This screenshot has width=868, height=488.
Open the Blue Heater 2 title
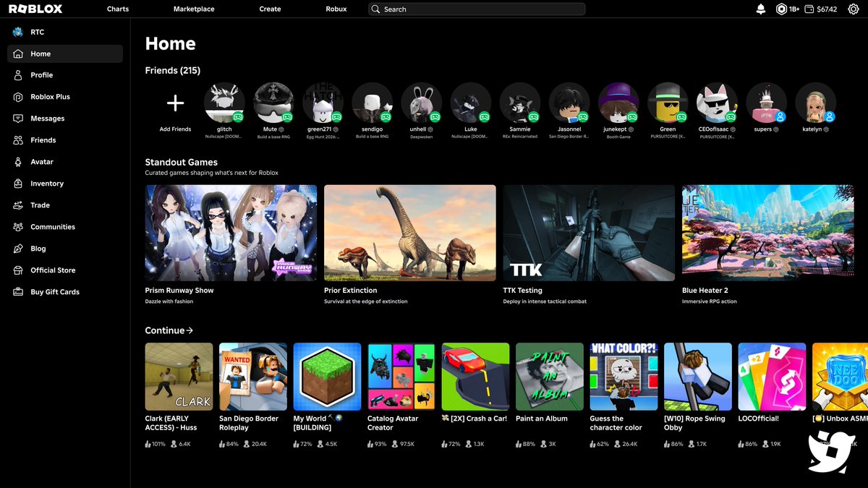pos(705,291)
